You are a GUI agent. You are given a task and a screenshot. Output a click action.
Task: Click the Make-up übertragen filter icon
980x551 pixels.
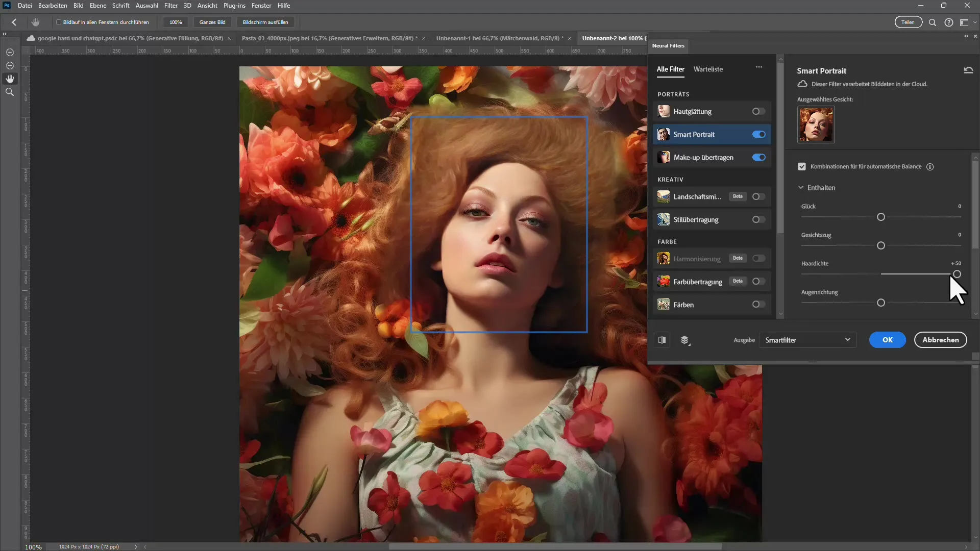pos(664,157)
